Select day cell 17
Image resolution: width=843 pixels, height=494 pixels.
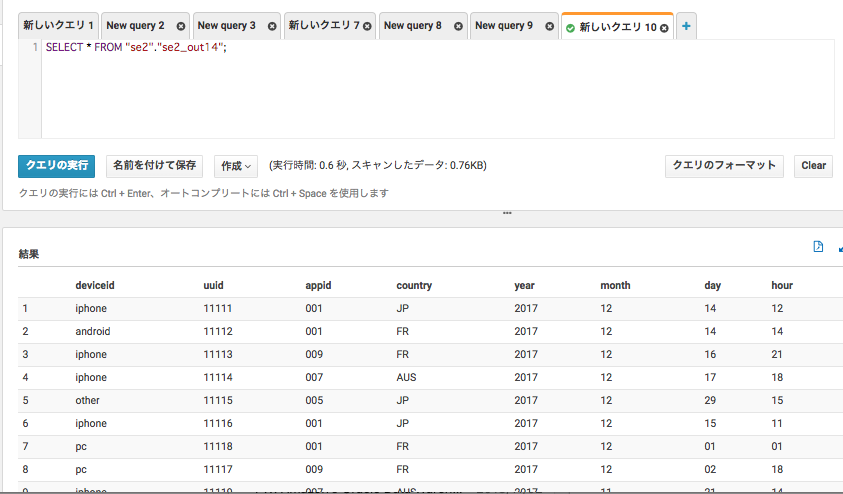(x=710, y=378)
